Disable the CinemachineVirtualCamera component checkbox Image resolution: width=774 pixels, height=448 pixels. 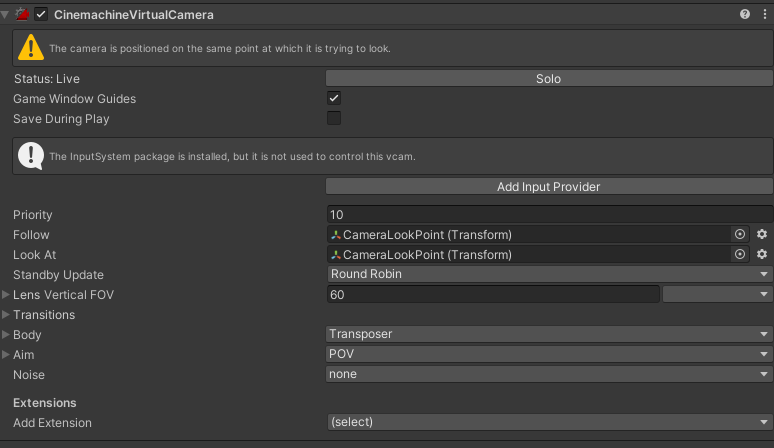click(x=41, y=15)
